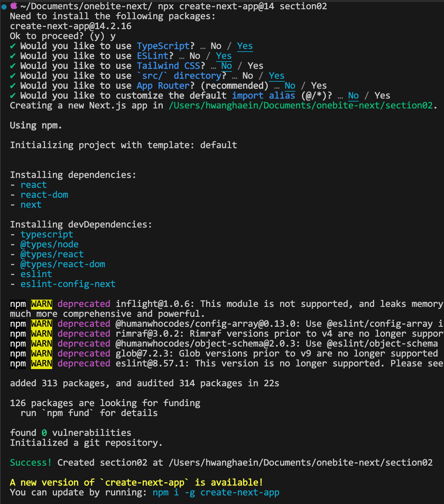Click 'Initializing project with template: default' line

click(124, 145)
